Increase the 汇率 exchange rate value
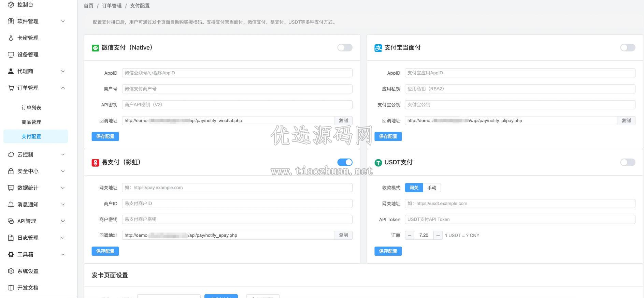Viewport: 644px width, 298px height. click(x=438, y=235)
